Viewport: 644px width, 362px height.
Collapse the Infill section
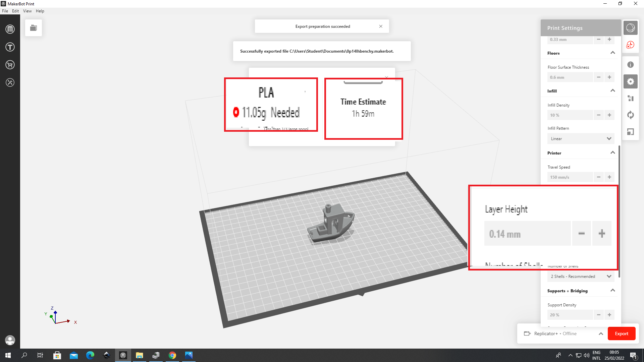click(613, 91)
